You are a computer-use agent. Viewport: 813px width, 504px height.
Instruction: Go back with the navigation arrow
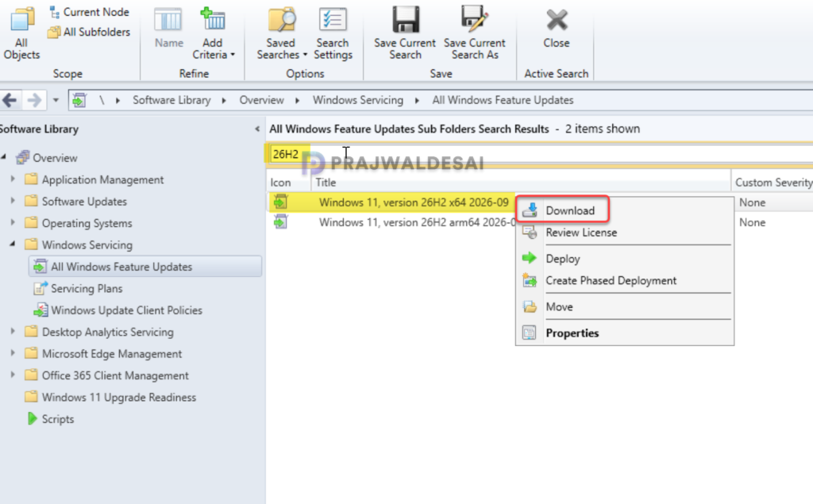[x=10, y=100]
